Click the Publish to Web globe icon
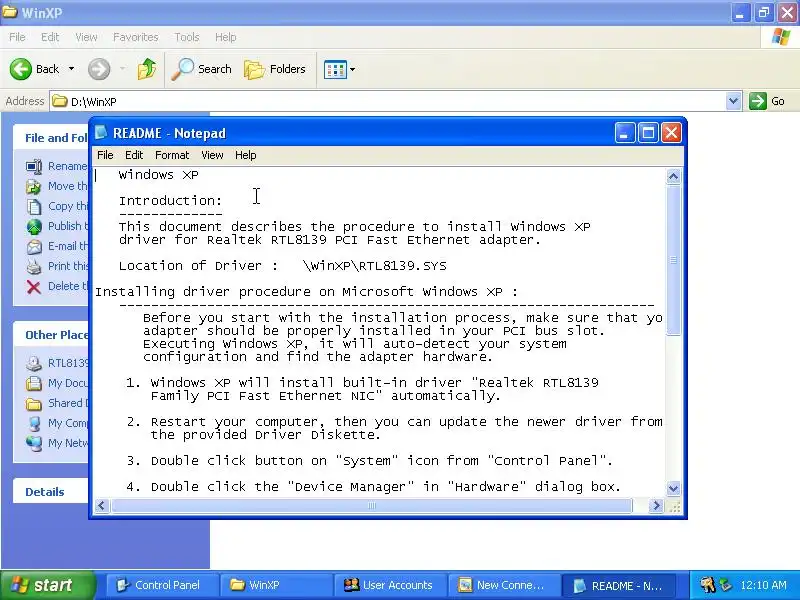The width and height of the screenshot is (800, 600). (34, 226)
